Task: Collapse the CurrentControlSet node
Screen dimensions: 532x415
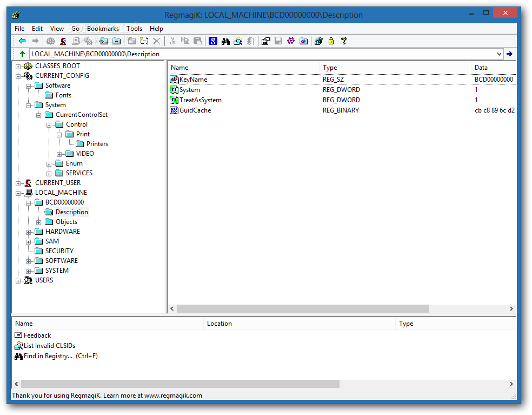Action: point(38,115)
